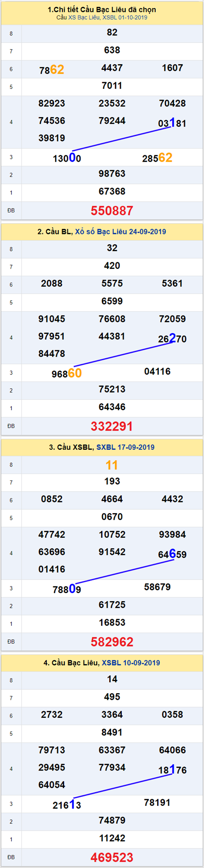Click number 74536
Viewport: 204px width, 868px height.
(52, 121)
